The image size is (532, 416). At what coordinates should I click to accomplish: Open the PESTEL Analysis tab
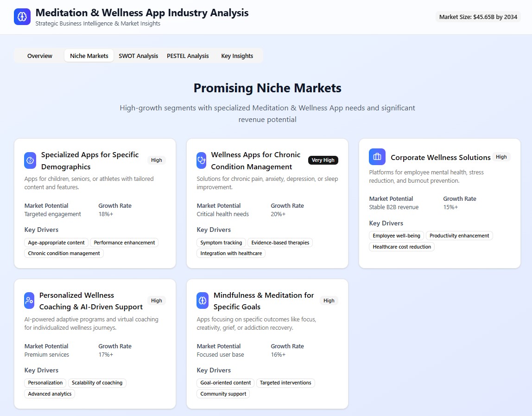(x=188, y=56)
